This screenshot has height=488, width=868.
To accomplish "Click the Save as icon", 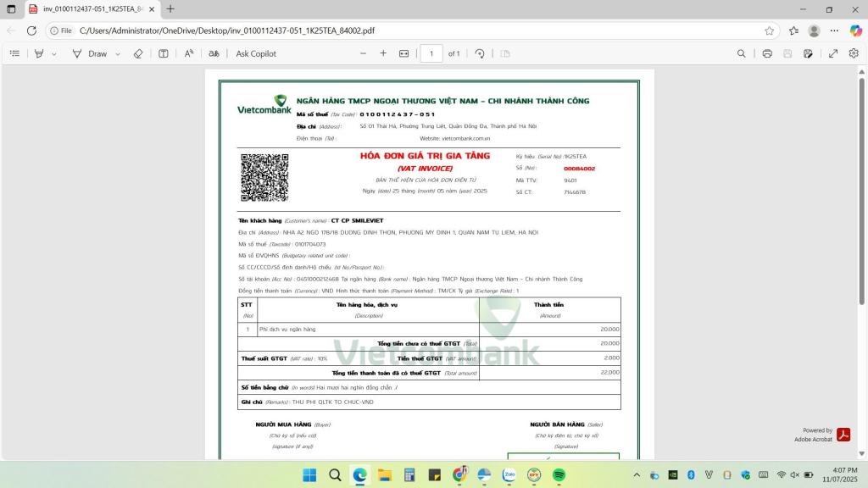I will coord(808,53).
